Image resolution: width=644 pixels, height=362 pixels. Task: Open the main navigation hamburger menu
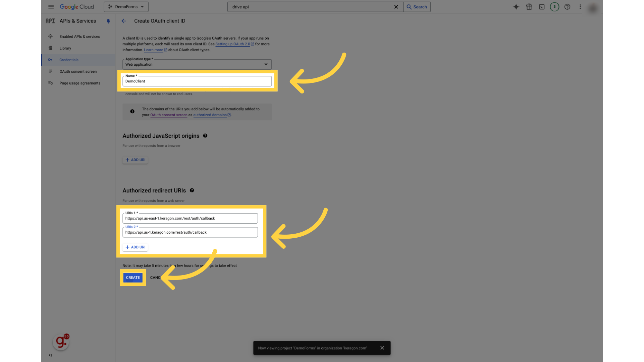[51, 7]
